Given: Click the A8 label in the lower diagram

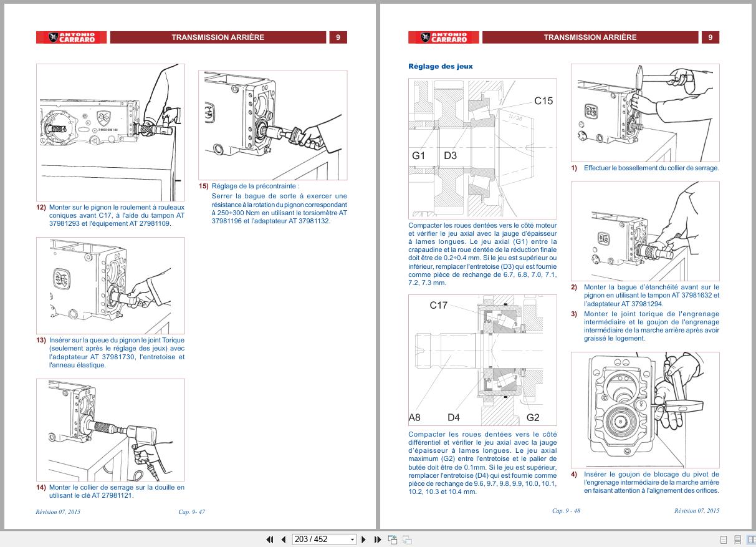Looking at the screenshot, I should (x=415, y=417).
